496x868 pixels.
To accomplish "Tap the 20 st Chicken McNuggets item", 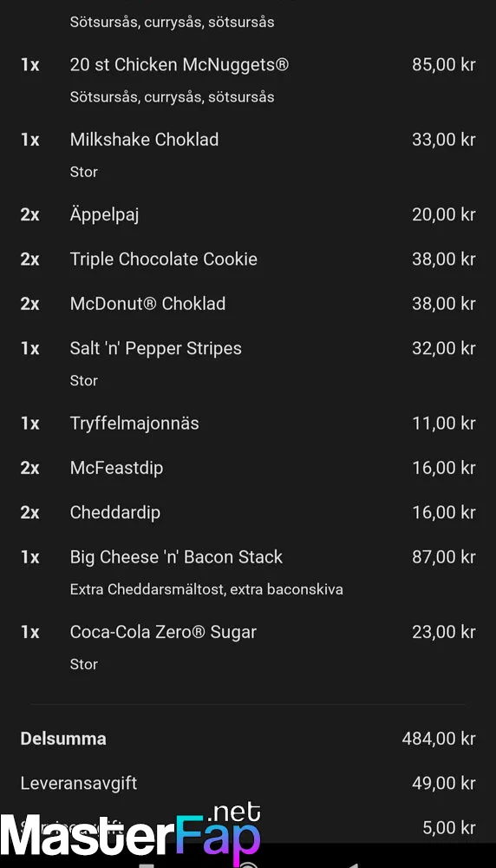I will (179, 65).
